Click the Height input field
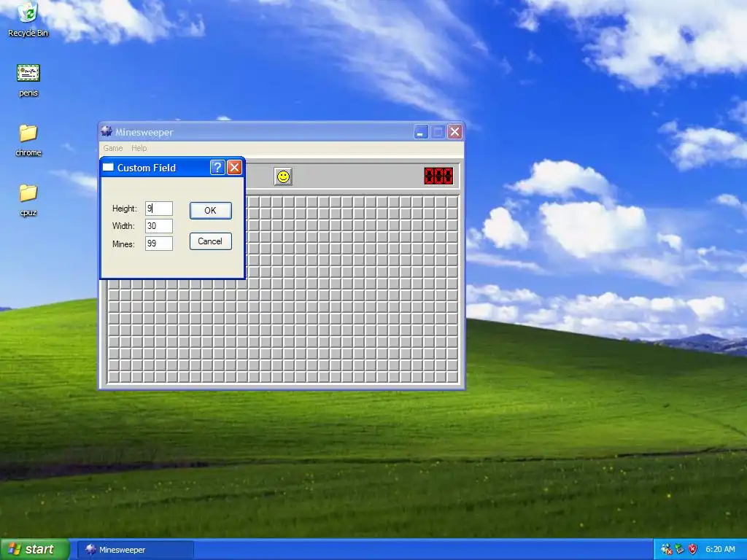 (158, 209)
